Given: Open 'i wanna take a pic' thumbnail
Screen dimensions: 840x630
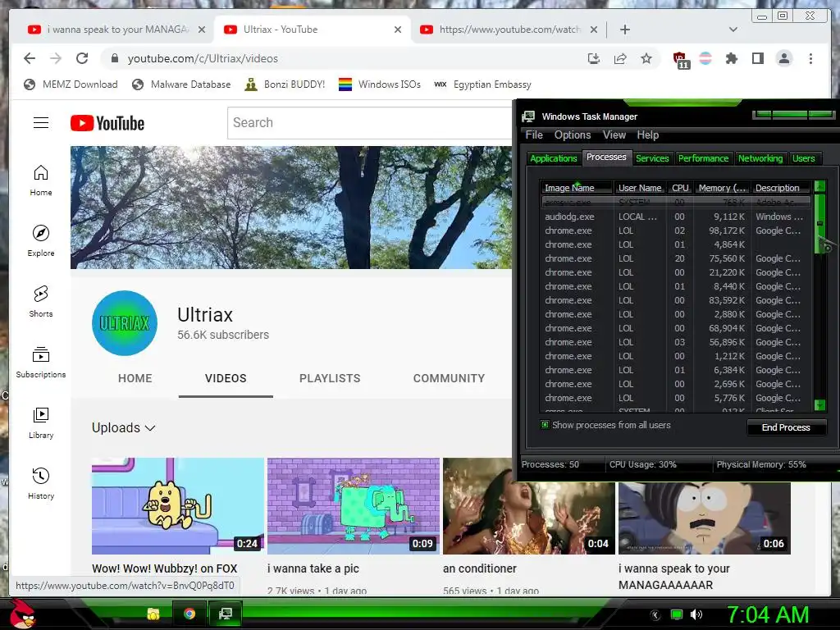Looking at the screenshot, I should [x=354, y=506].
